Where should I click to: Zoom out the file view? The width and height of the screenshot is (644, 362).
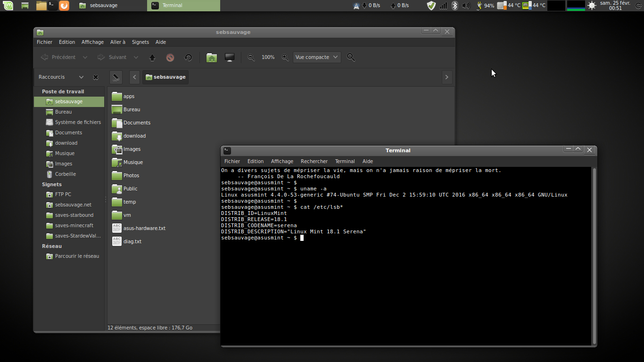[x=251, y=58]
